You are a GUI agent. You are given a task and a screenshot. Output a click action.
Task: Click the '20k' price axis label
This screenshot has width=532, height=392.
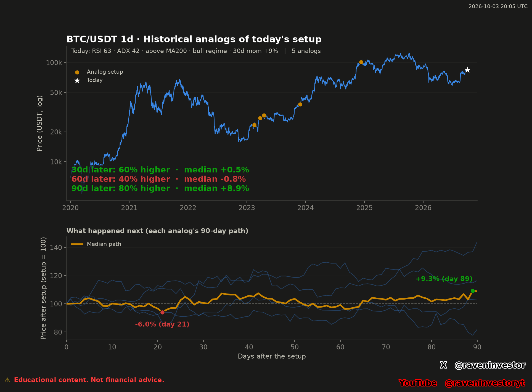pos(56,132)
